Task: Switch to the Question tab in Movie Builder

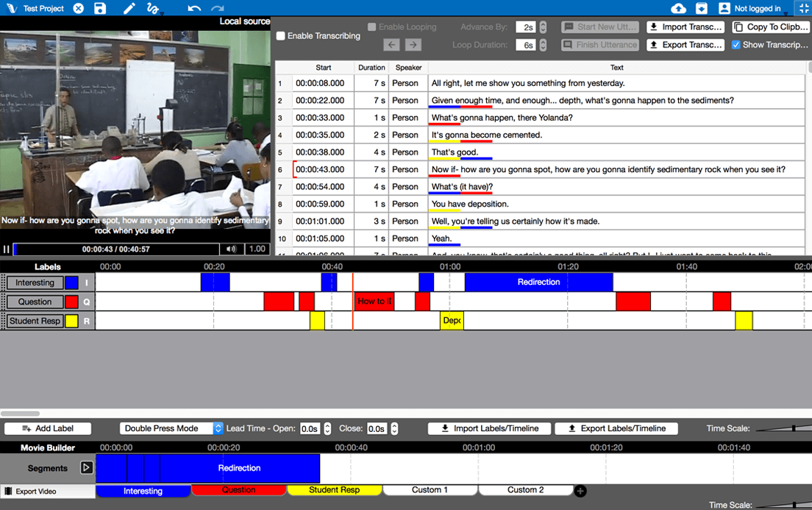Action: pos(238,490)
